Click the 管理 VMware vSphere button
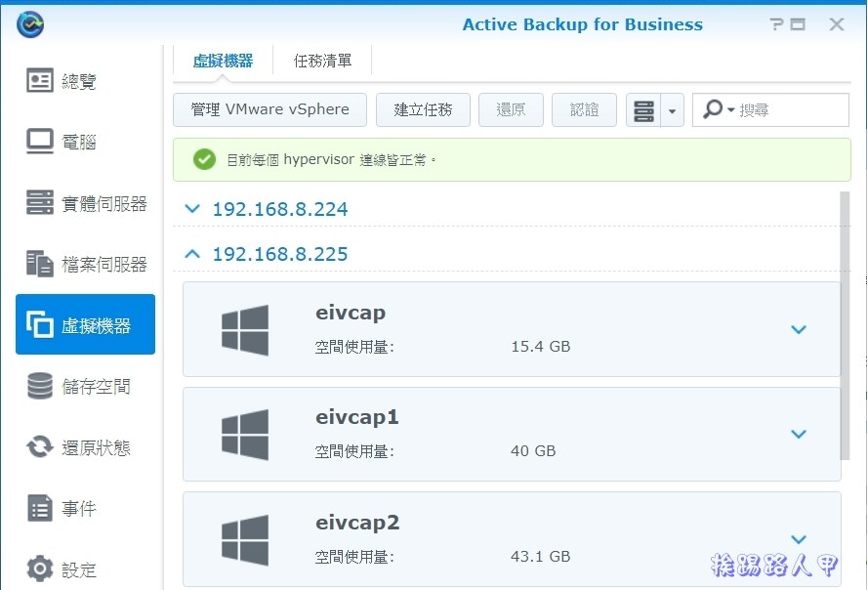868x590 pixels. point(269,109)
